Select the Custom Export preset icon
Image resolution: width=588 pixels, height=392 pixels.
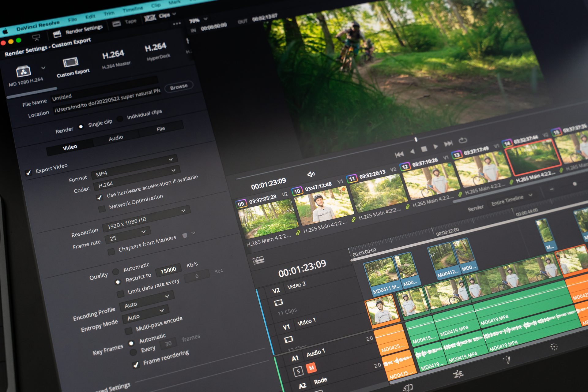[x=71, y=62]
